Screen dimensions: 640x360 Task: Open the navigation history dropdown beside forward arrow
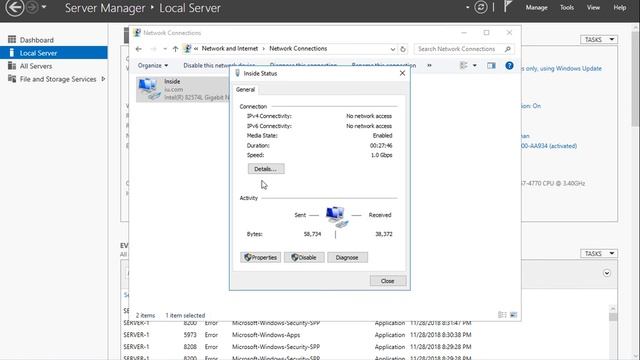pyautogui.click(x=44, y=7)
